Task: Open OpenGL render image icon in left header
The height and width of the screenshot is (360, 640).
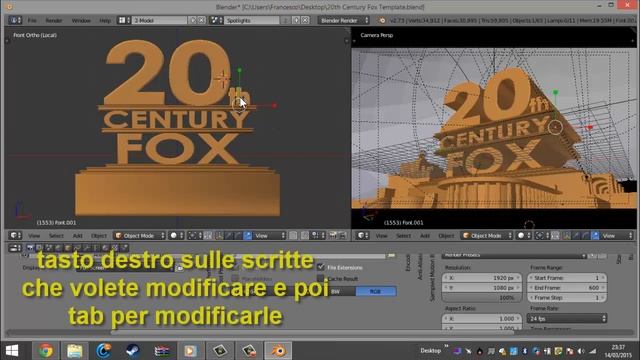Action: click(x=333, y=236)
